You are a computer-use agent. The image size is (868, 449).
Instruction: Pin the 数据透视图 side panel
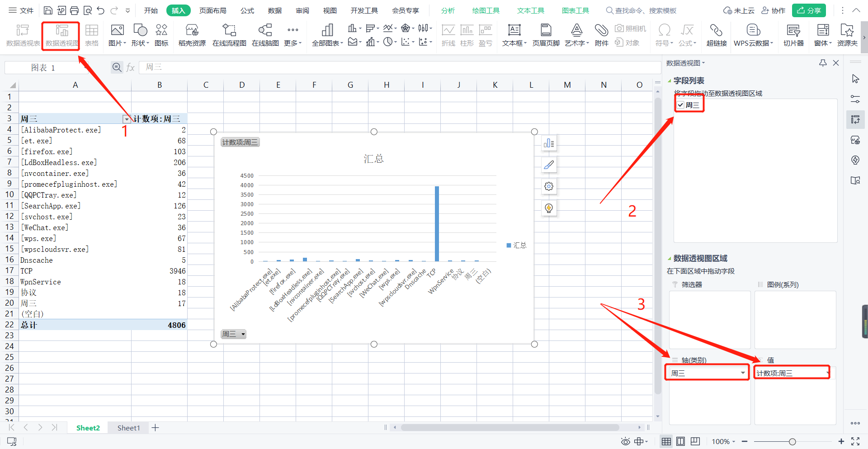coord(823,63)
